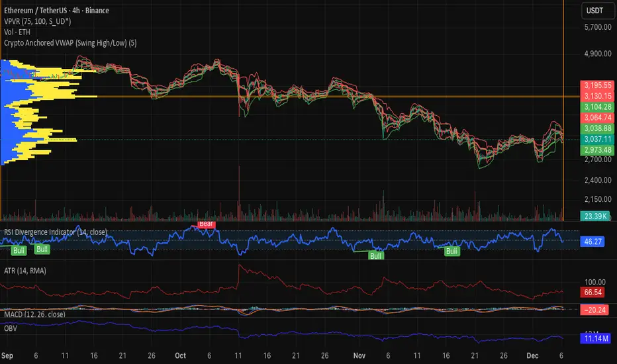The image size is (617, 364).
Task: Click the first green Bull label
Action: click(19, 250)
